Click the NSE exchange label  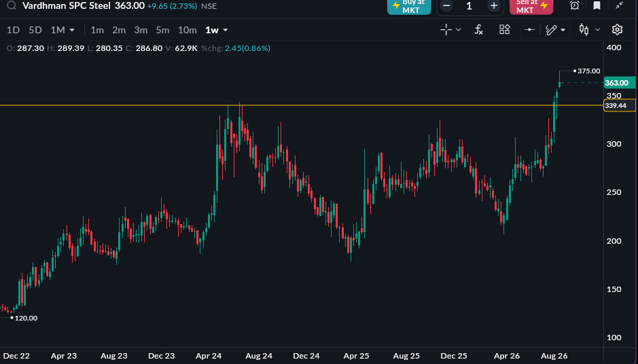[209, 6]
